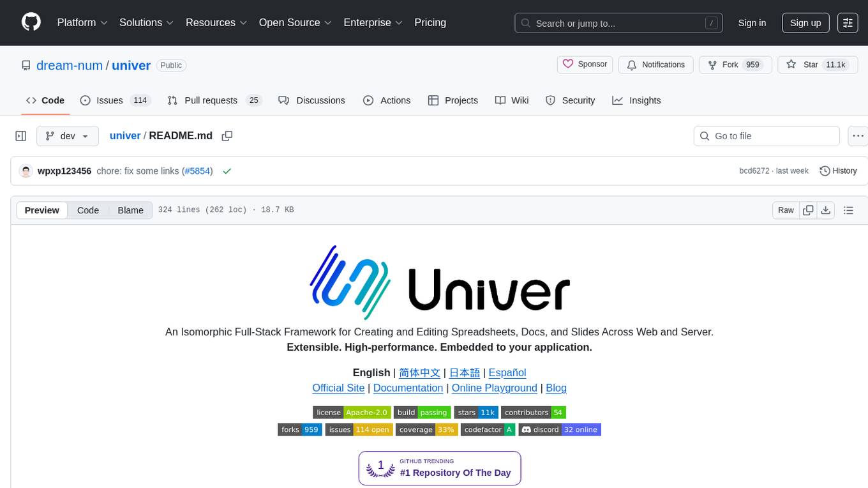The height and width of the screenshot is (488, 868).
Task: Switch README to Español
Action: 507,372
